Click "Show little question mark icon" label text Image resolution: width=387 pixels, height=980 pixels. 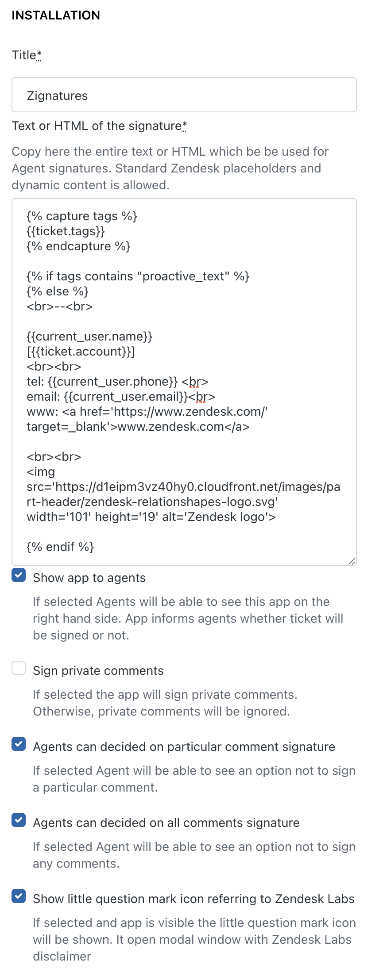[193, 899]
